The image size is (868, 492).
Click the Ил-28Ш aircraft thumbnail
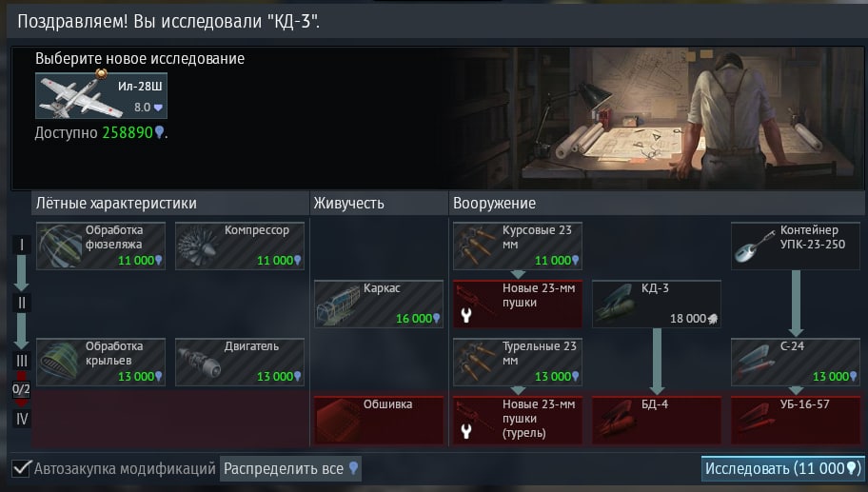click(101, 96)
